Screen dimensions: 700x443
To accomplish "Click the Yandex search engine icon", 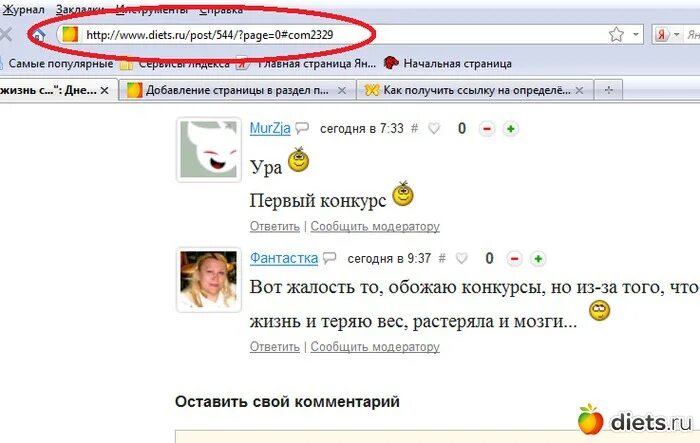I will pos(662,35).
